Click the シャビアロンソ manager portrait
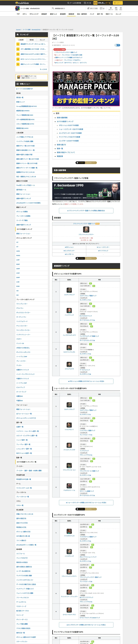Image resolution: width=138 pixels, height=644 pixels. (x=69, y=425)
